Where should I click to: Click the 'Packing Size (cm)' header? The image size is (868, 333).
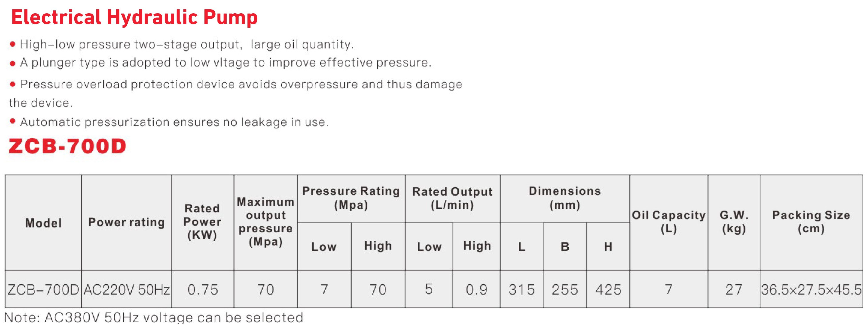click(x=811, y=222)
